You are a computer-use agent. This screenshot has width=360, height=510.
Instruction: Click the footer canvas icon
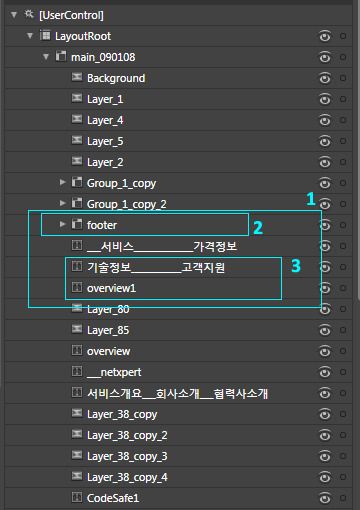(x=77, y=224)
